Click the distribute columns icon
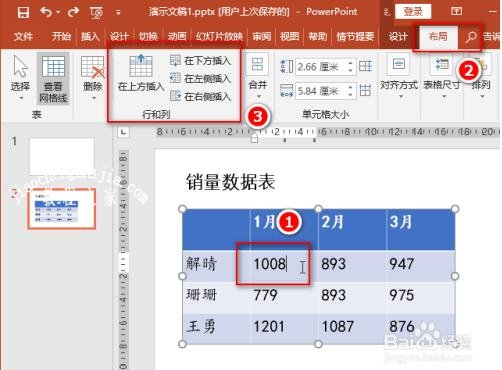The width and height of the screenshot is (502, 370). [x=365, y=90]
